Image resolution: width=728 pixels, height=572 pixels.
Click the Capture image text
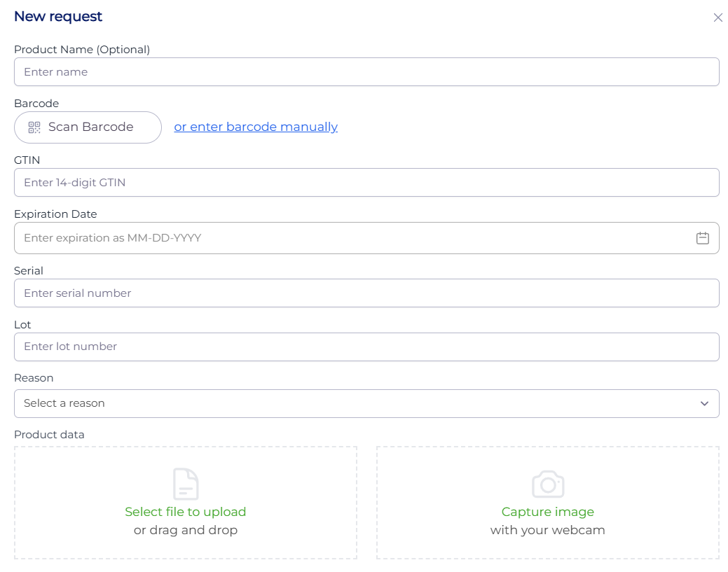click(x=548, y=512)
